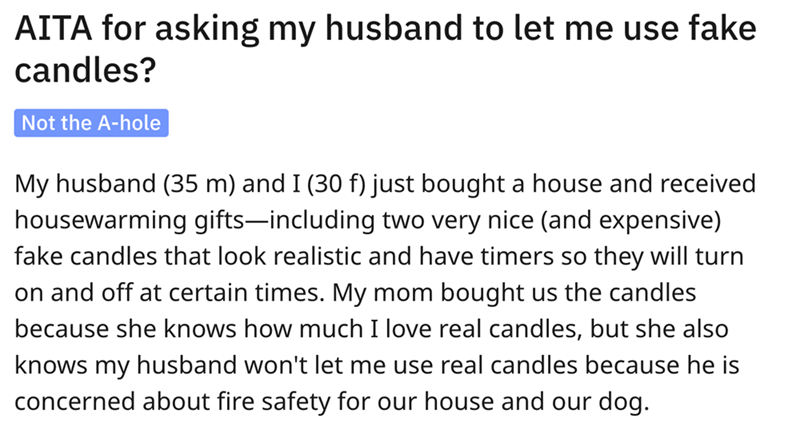Click the "Not the A-hole" flair tag
This screenshot has width=800, height=438.
click(x=89, y=124)
